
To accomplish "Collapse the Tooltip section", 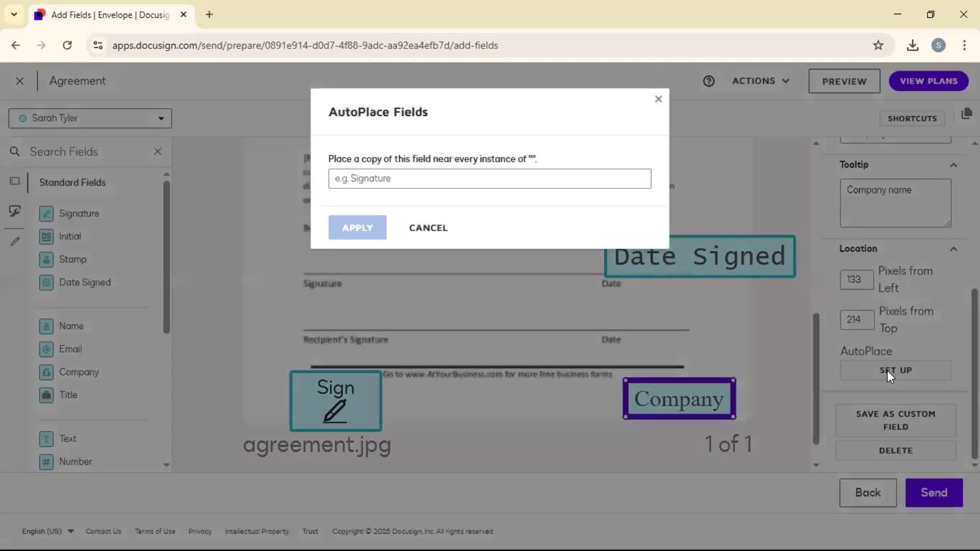I will point(953,165).
